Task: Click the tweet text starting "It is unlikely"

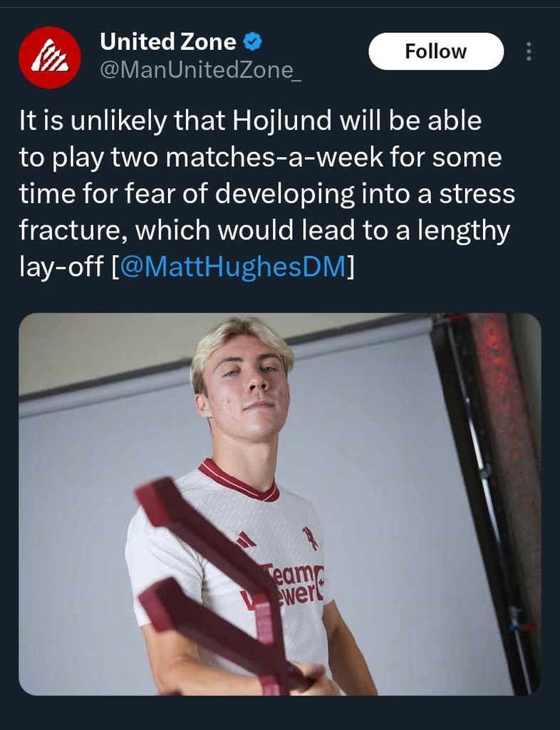Action: click(x=267, y=194)
